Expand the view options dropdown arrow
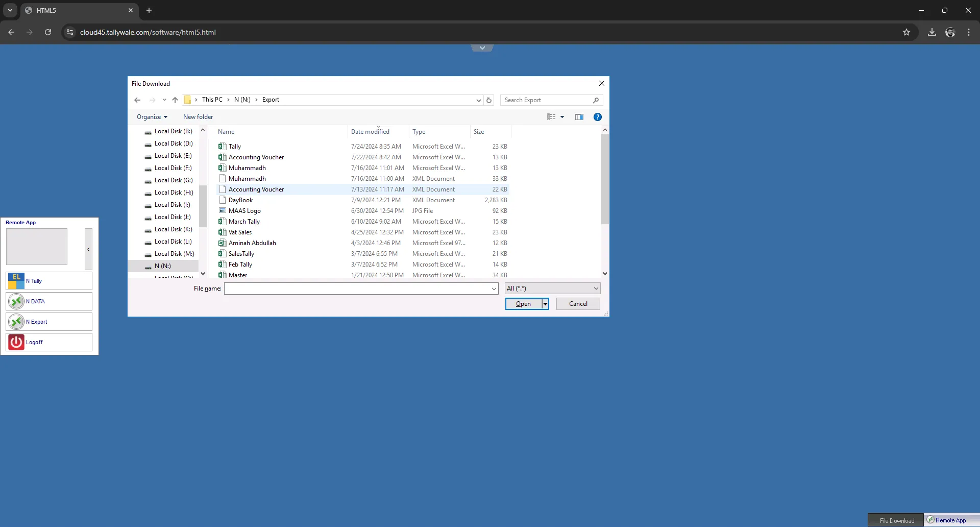This screenshot has height=527, width=980. 562,117
